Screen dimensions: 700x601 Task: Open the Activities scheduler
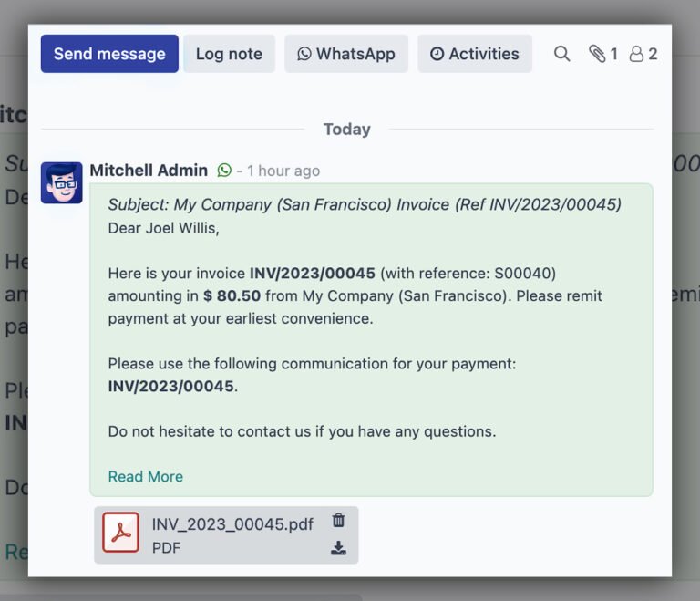point(475,54)
